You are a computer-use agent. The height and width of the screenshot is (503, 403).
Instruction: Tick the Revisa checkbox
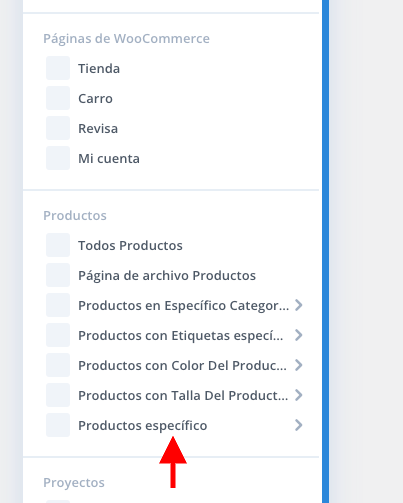click(x=58, y=128)
